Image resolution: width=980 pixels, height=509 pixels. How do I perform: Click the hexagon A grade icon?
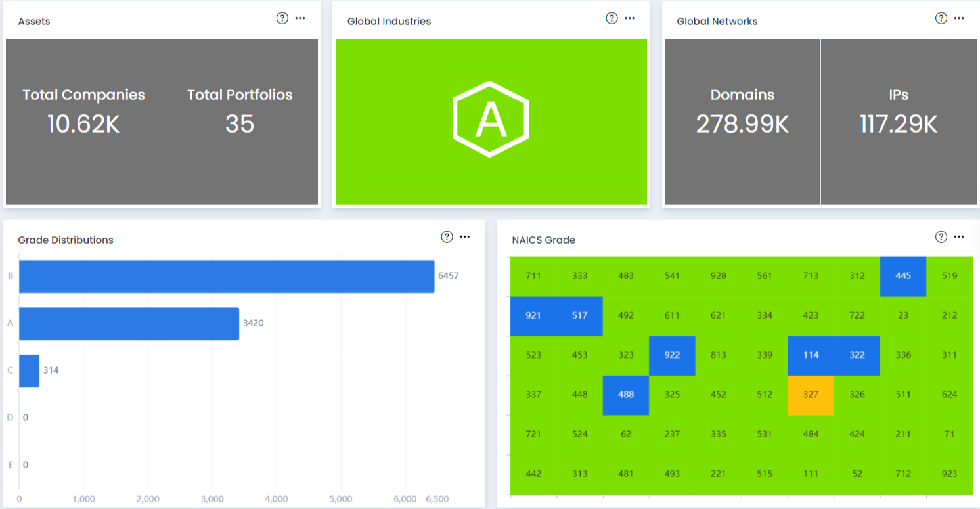pyautogui.click(x=491, y=120)
